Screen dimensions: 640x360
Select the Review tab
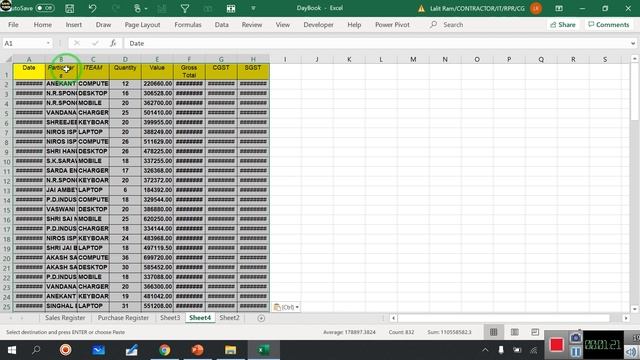[x=252, y=24]
